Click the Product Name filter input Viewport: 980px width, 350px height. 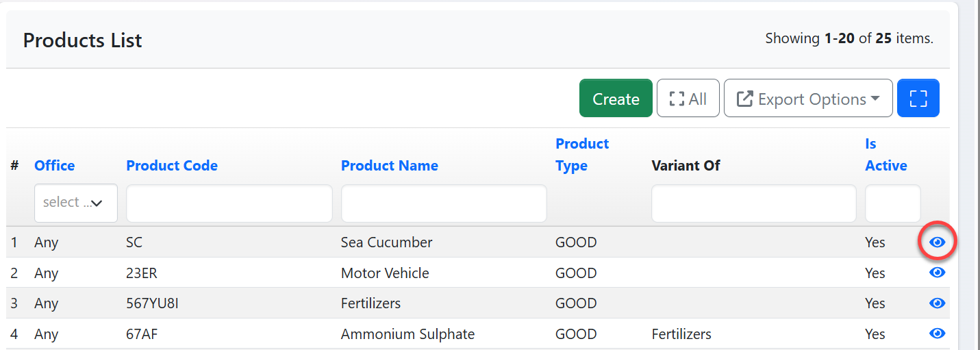coord(444,203)
